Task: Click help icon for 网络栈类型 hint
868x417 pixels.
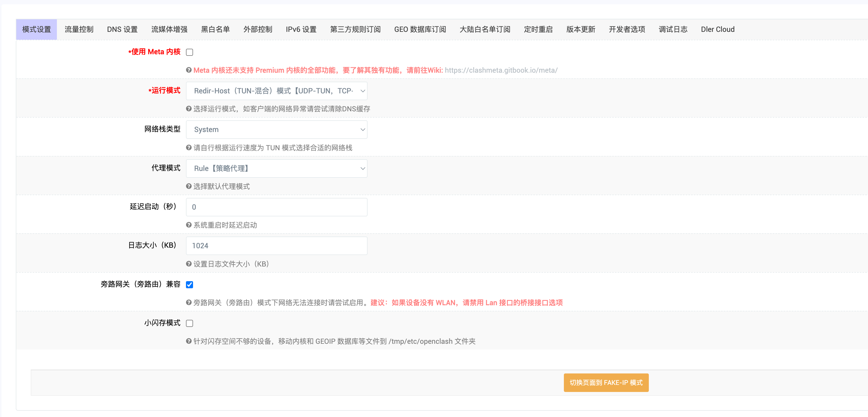Action: [x=189, y=148]
